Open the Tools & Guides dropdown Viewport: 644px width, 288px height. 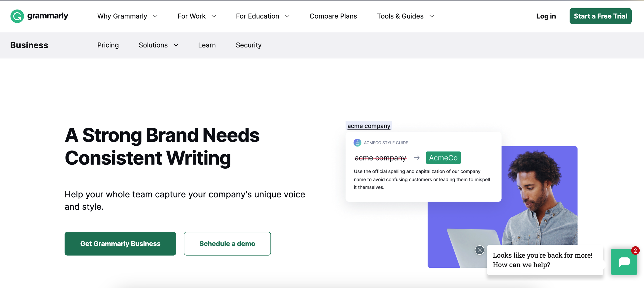(x=405, y=16)
